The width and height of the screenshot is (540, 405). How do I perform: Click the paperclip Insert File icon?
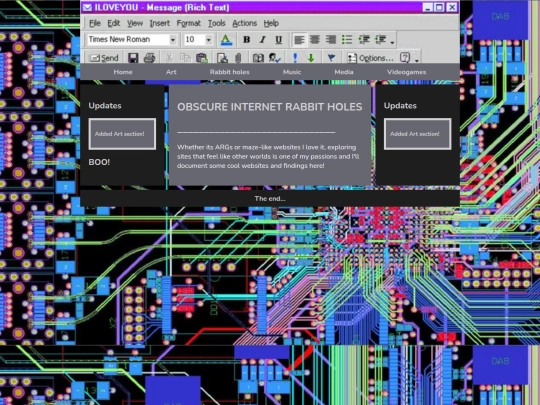click(x=238, y=58)
